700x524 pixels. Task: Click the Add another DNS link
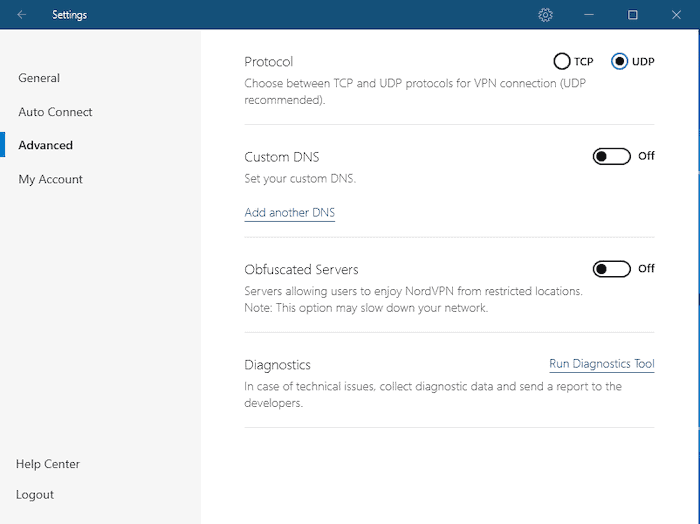point(290,213)
